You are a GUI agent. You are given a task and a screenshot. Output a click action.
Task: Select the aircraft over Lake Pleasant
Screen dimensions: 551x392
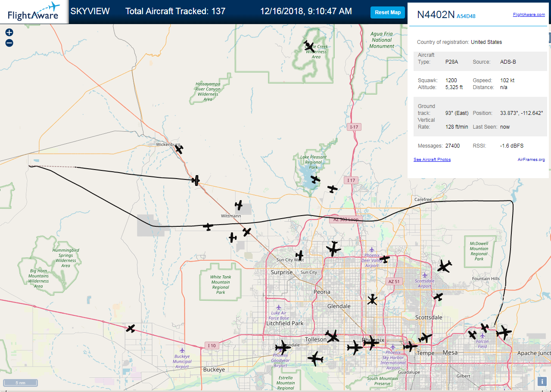pyautogui.click(x=315, y=179)
